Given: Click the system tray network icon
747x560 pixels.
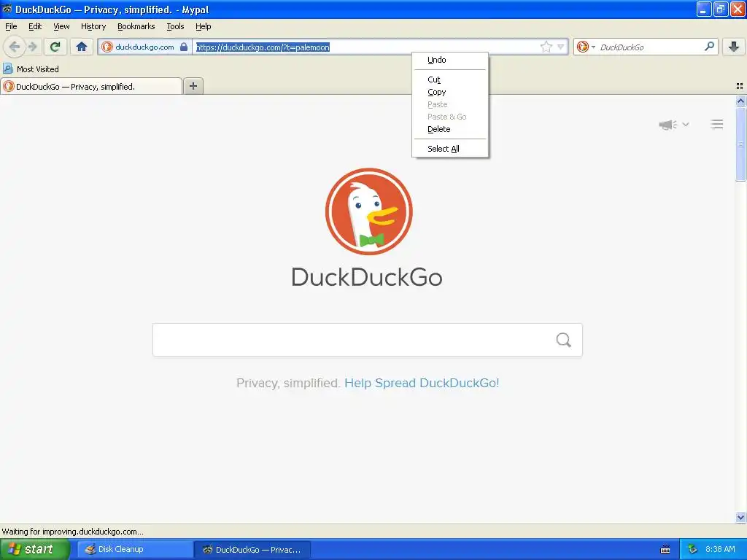Looking at the screenshot, I should click(692, 550).
